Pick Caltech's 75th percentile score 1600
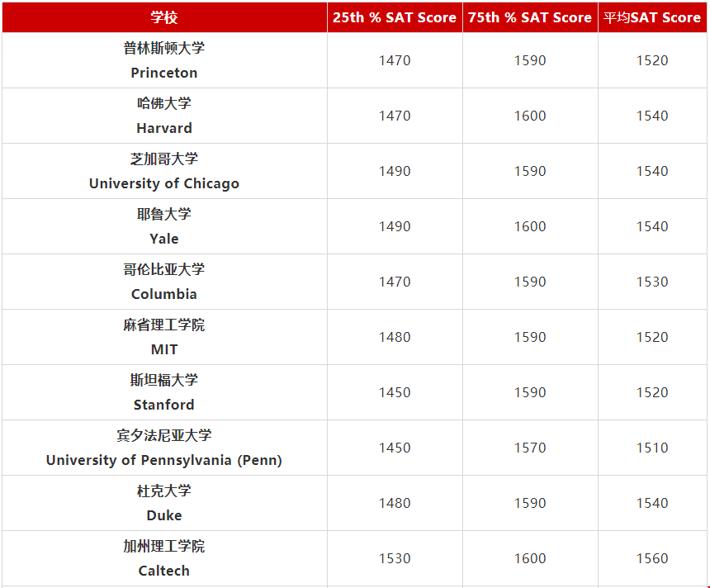This screenshot has width=710, height=588. coord(530,557)
